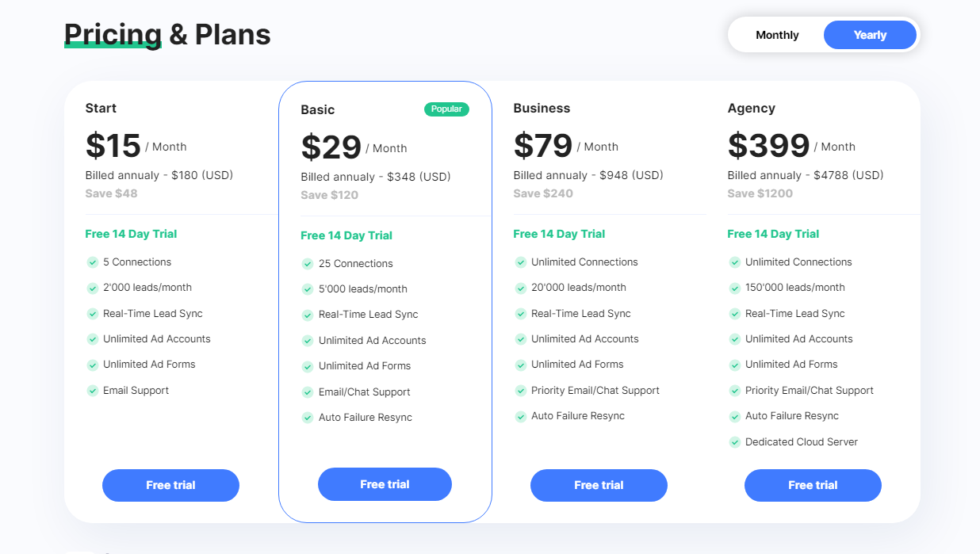Click check icon by Business Auto Failure Resync
Viewport: 980px width, 554px height.
point(521,416)
